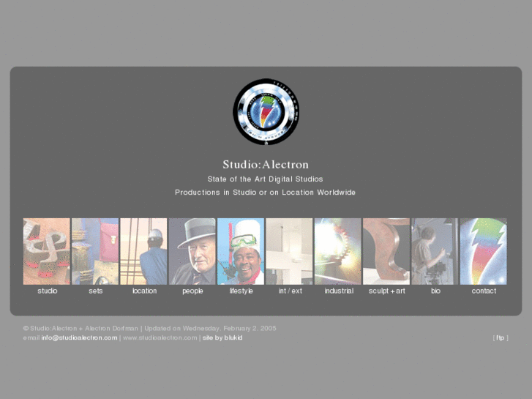Go to the sculpt + art text link
The image size is (532, 399).
(387, 291)
